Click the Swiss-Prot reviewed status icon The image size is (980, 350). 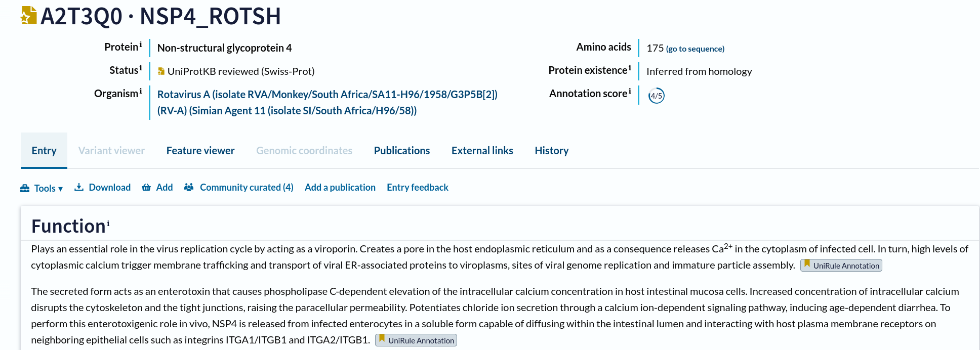click(161, 71)
